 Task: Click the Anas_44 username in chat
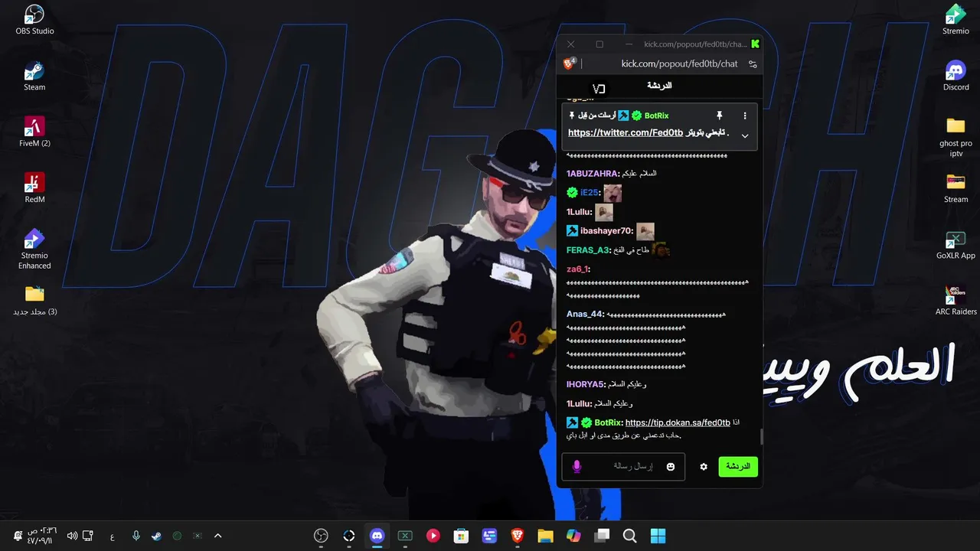pos(585,314)
